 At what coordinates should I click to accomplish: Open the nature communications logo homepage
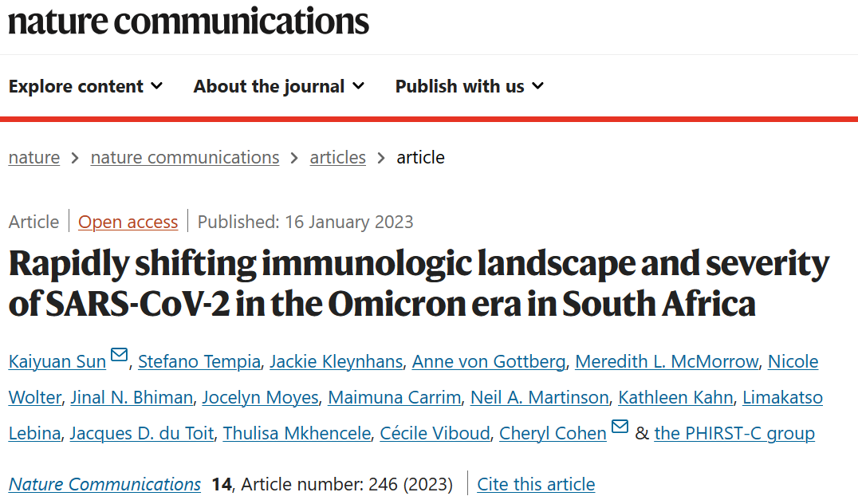(x=189, y=22)
